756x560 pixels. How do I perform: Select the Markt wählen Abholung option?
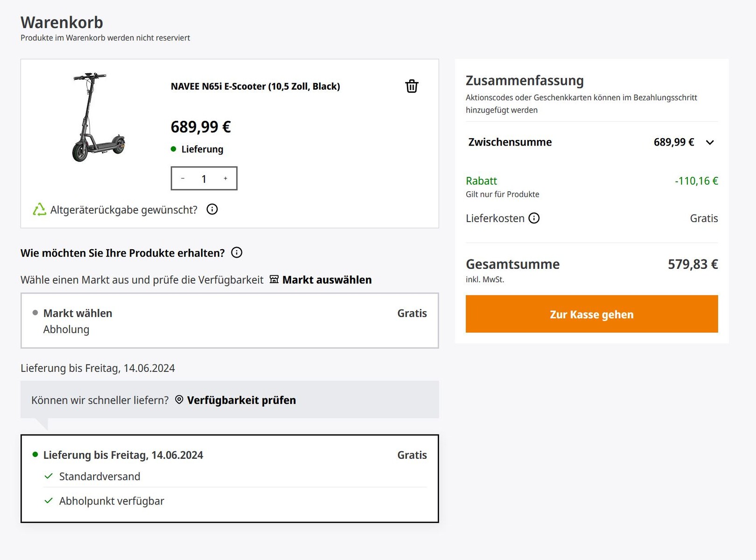click(229, 321)
